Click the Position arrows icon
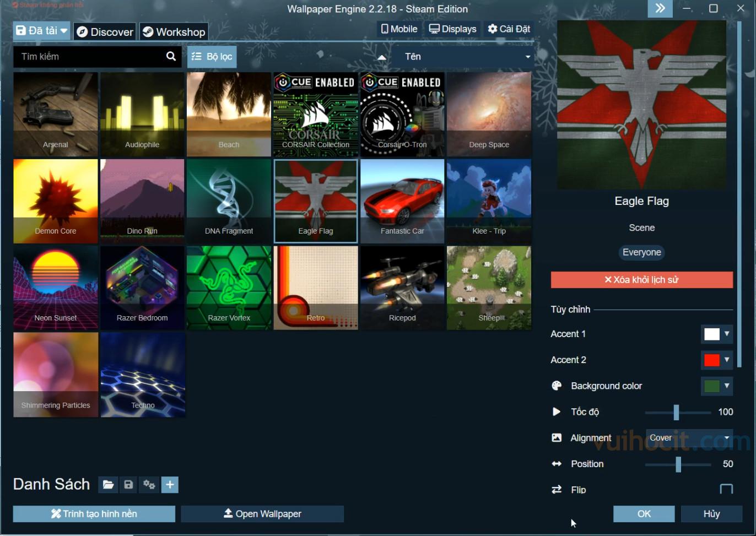The image size is (756, 536). click(557, 464)
